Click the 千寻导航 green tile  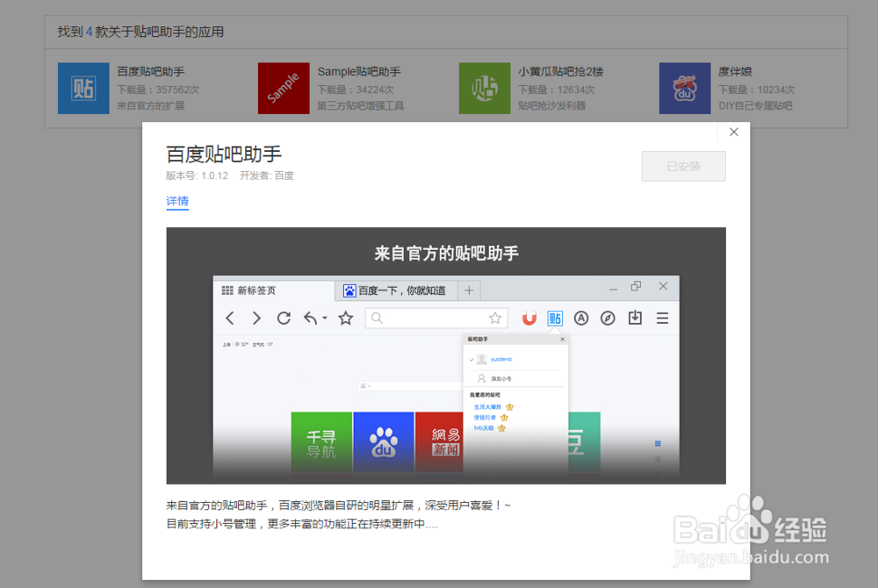pos(321,442)
